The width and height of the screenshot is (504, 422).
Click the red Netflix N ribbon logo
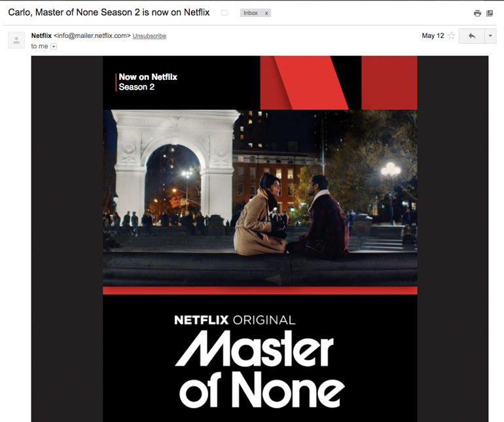click(339, 82)
